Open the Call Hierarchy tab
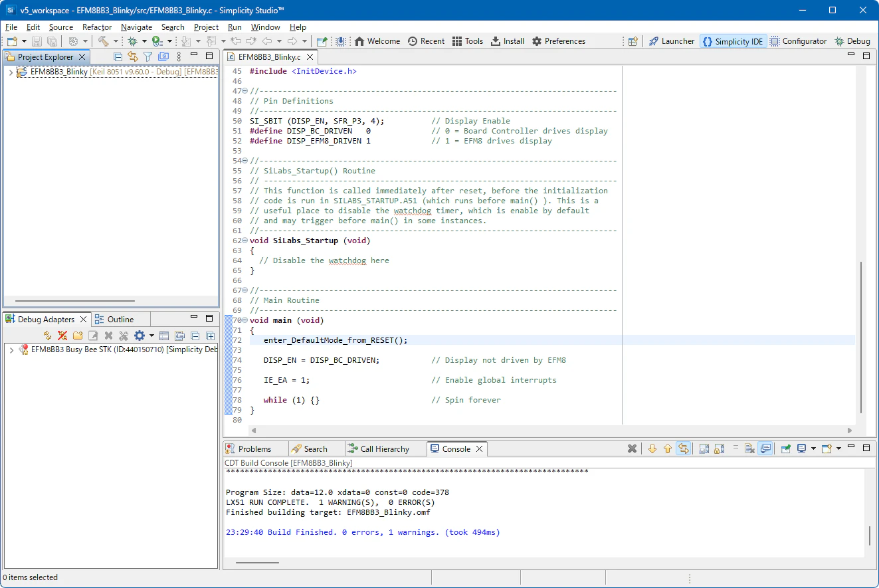Viewport: 879px width, 588px height. (379, 449)
